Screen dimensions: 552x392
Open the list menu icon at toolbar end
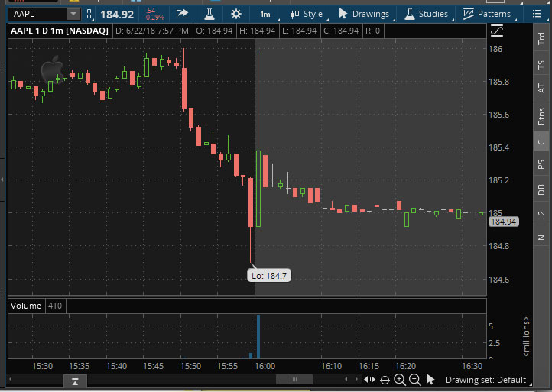pos(537,14)
